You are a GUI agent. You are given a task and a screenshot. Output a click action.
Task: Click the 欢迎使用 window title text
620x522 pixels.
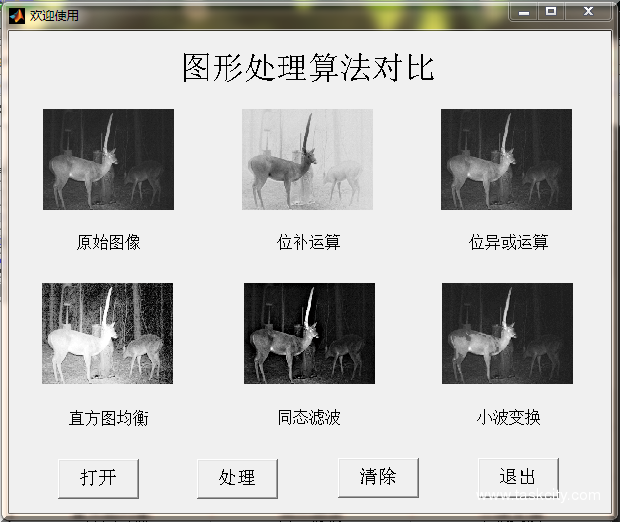coord(54,16)
